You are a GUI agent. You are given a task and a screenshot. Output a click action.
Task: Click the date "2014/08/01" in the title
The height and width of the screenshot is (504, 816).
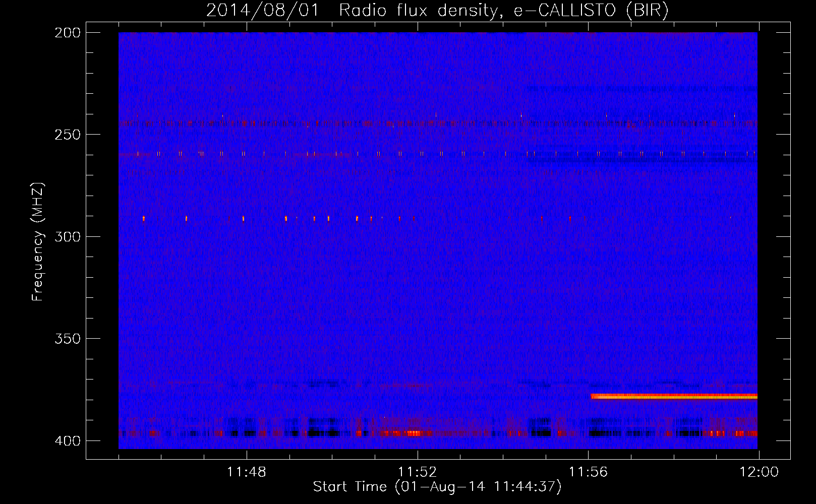click(263, 11)
